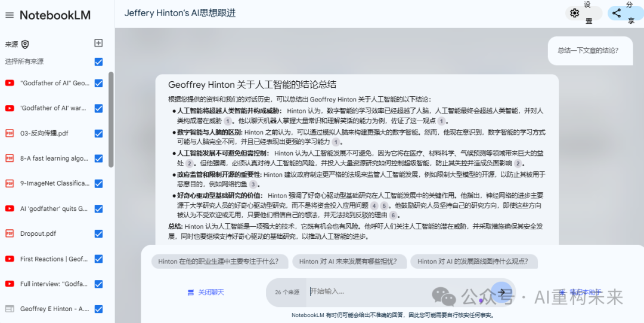Viewport: 644px width, 323px height.
Task: Click citation 4 after 应用问题
Action: pos(374,205)
